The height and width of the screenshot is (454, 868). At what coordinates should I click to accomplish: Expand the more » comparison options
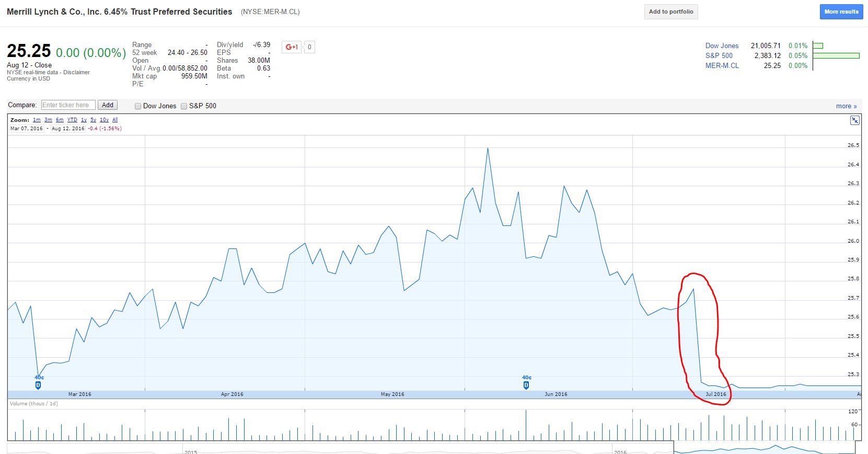846,106
